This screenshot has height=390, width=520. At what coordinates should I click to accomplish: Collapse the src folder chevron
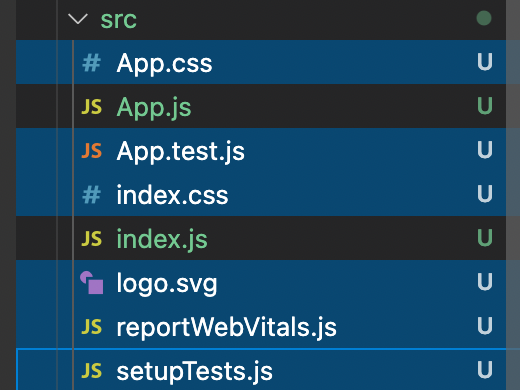pos(78,19)
